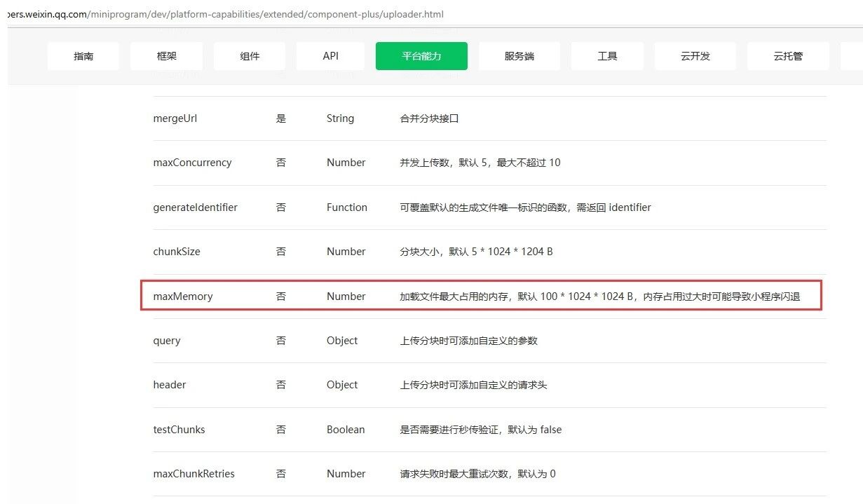This screenshot has height=504, width=863.
Task: Open the 指南 navigation tab
Action: pos(83,56)
